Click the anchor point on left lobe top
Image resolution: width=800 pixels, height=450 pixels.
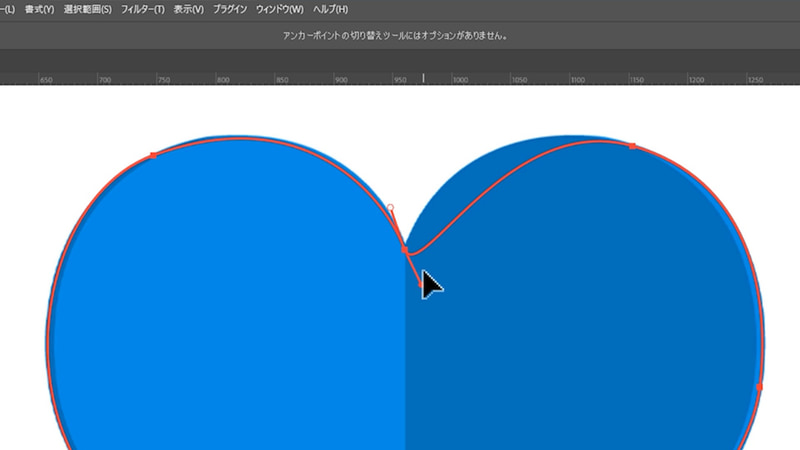[x=153, y=155]
